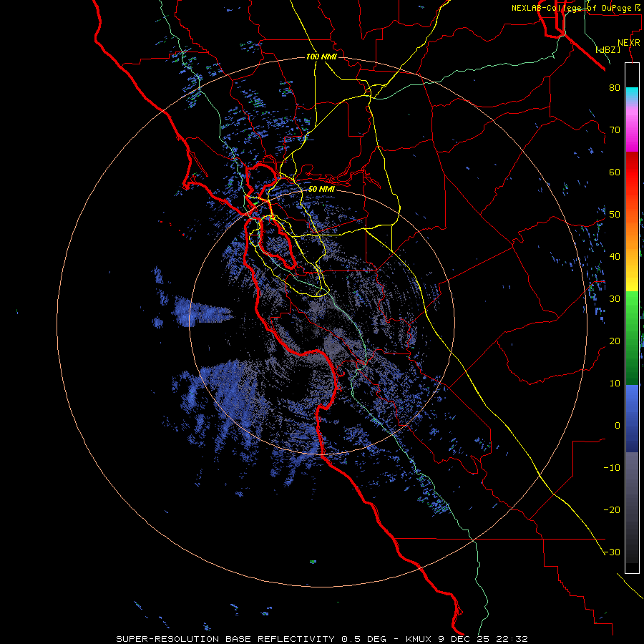Click the -10 dBZ scale label
The height and width of the screenshot is (644, 644).
point(612,468)
